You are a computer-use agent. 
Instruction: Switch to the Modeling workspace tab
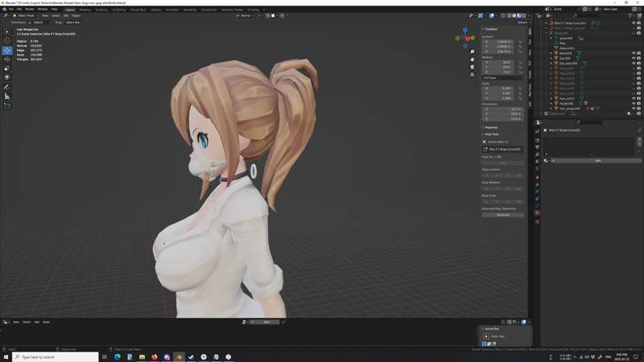(85, 10)
